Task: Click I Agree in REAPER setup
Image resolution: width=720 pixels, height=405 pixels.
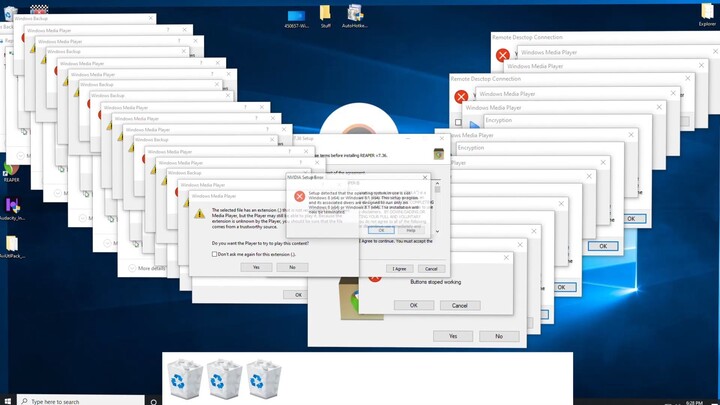Action: 399,268
